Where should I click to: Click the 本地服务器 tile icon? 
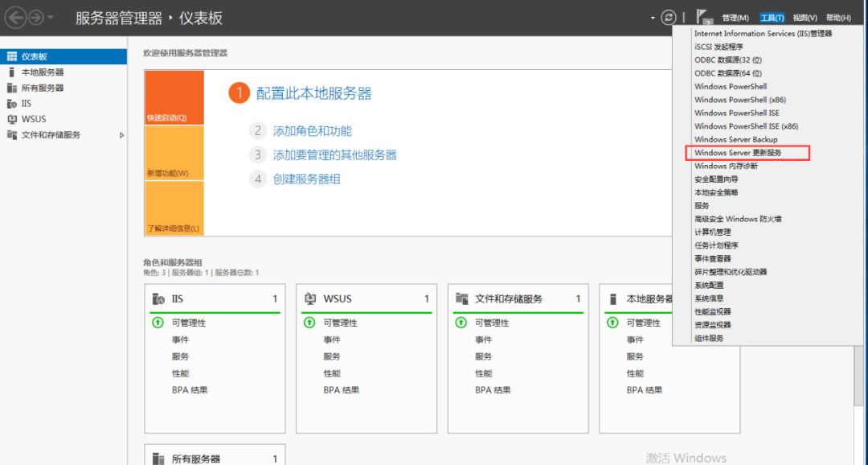612,299
